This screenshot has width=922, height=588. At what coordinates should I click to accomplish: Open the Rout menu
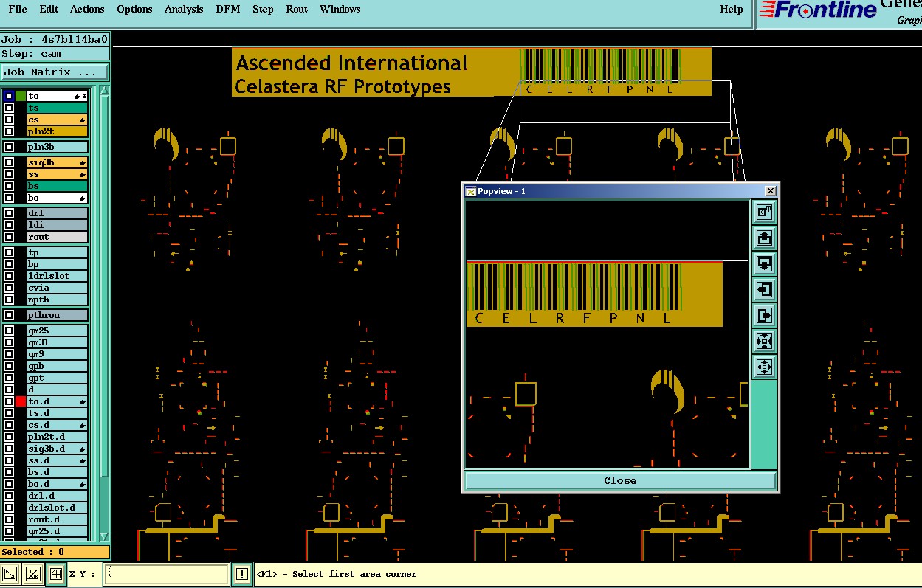[297, 10]
